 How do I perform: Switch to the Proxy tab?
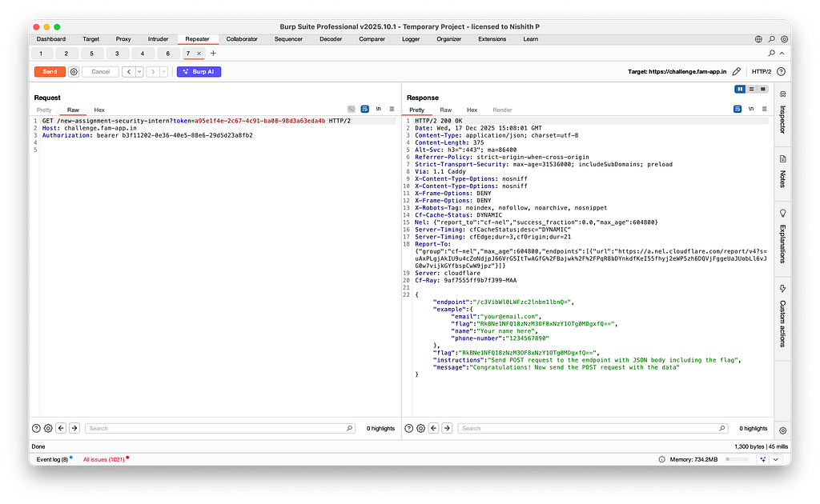coord(123,39)
